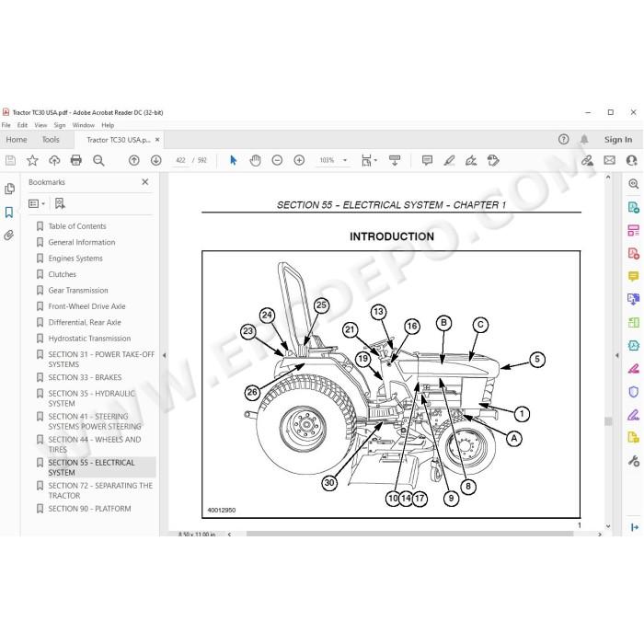This screenshot has height=644, width=644.
Task: Open the File menu
Action: [6, 125]
